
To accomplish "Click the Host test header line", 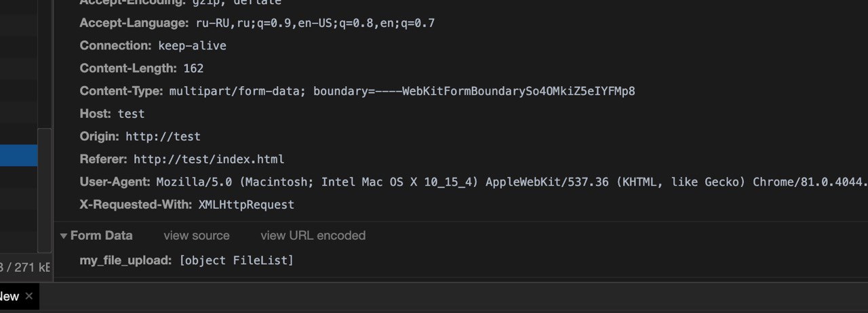I will point(112,114).
